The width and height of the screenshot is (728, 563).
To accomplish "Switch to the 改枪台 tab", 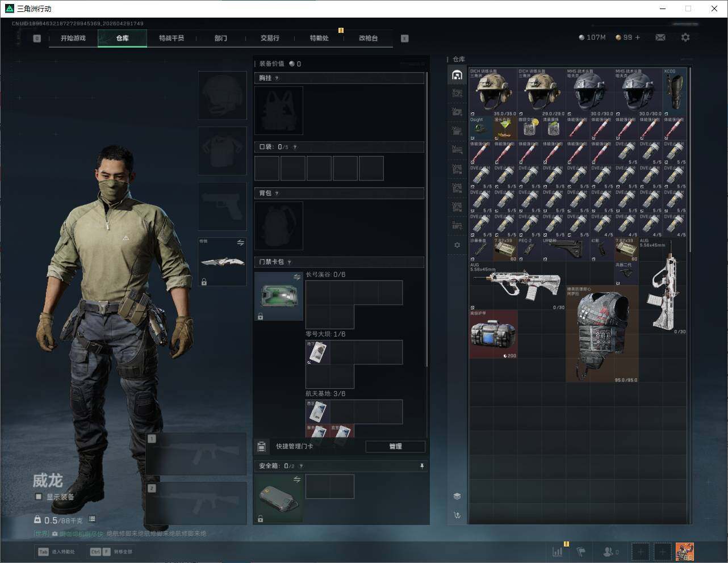I will pos(368,38).
